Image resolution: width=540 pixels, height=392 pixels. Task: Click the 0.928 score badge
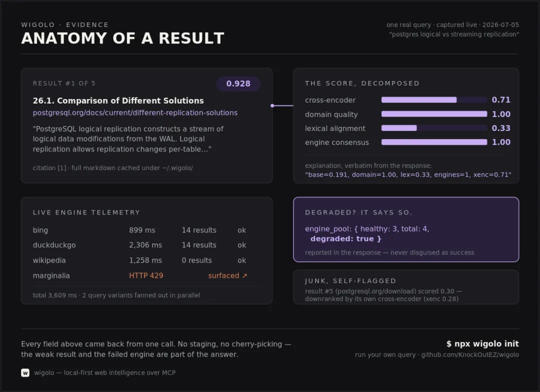pyautogui.click(x=238, y=83)
